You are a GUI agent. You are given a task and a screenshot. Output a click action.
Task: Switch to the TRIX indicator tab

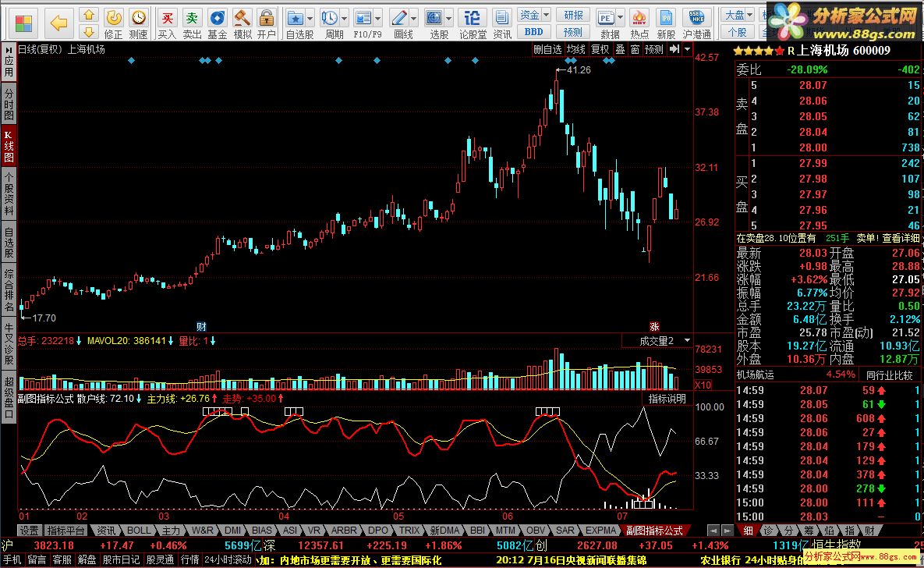tap(409, 531)
